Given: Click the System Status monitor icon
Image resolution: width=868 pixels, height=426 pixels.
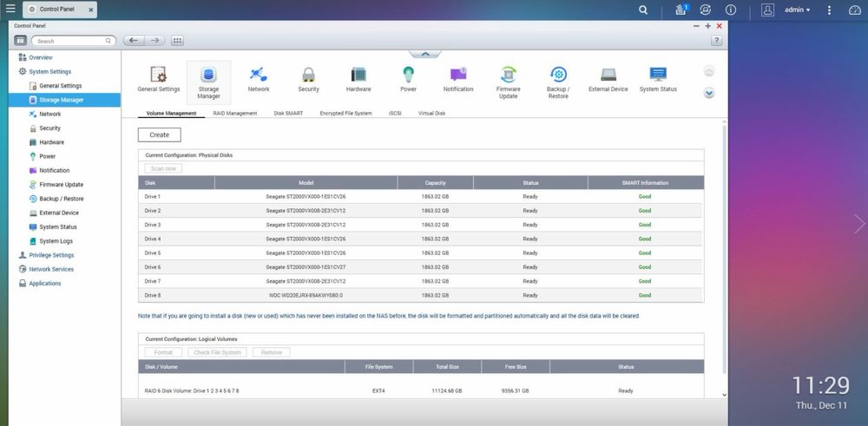Looking at the screenshot, I should [658, 76].
